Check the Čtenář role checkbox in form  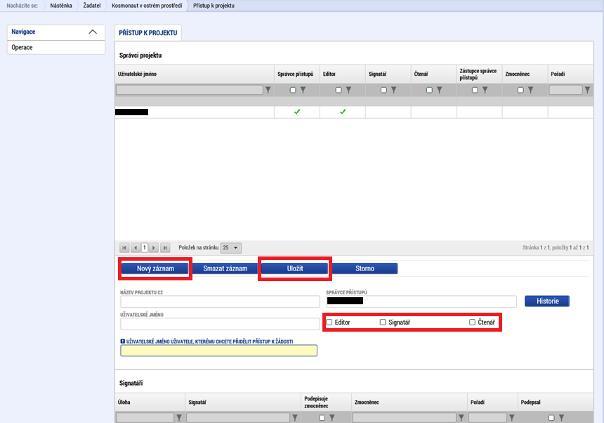(472, 322)
